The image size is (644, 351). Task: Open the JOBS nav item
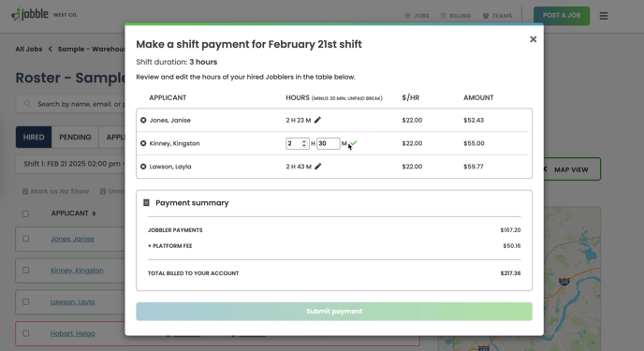(x=417, y=16)
